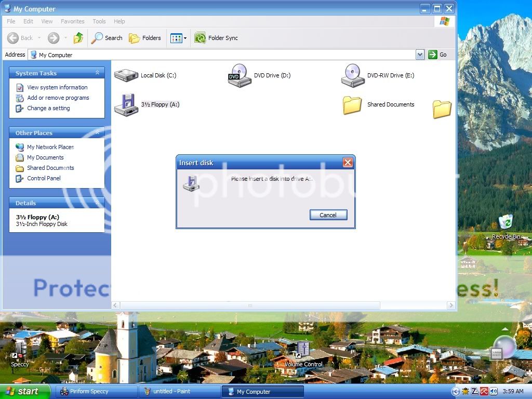This screenshot has width=532, height=399.
Task: Click the Folders toolbar icon
Action: (x=144, y=37)
